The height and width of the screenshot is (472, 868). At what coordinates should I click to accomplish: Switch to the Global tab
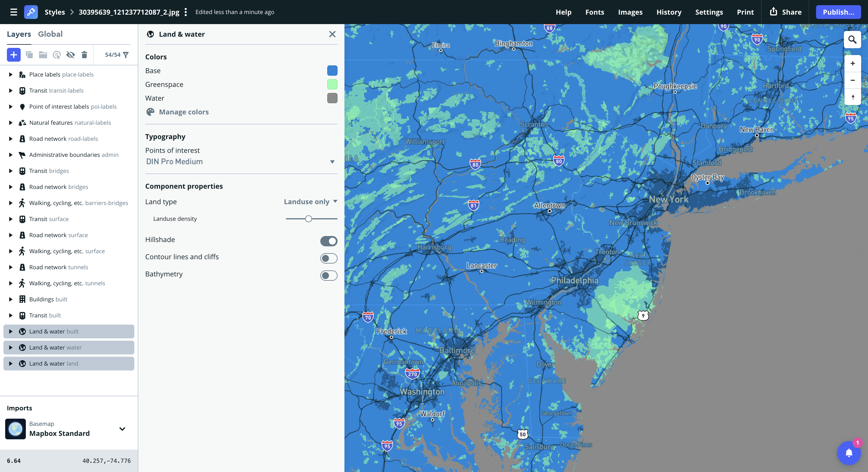(x=50, y=34)
